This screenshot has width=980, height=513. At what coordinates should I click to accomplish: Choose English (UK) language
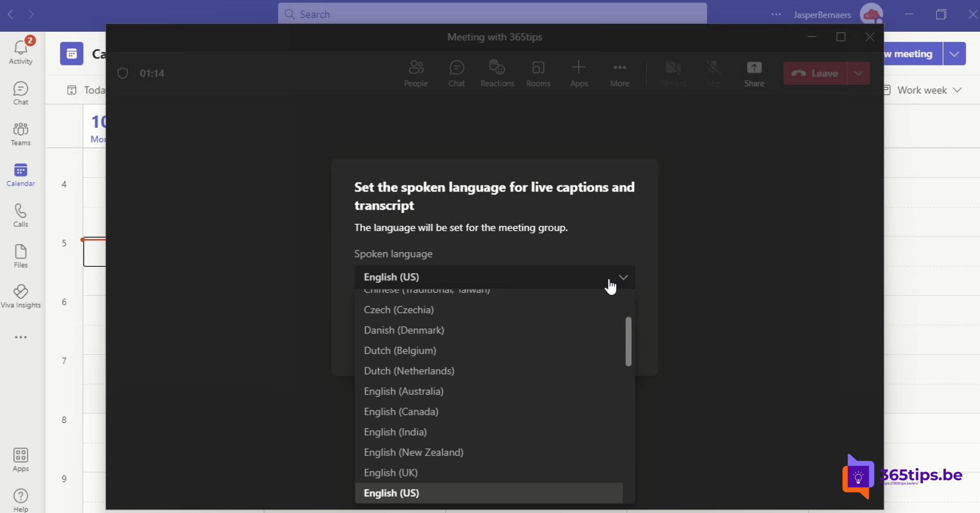click(489, 473)
